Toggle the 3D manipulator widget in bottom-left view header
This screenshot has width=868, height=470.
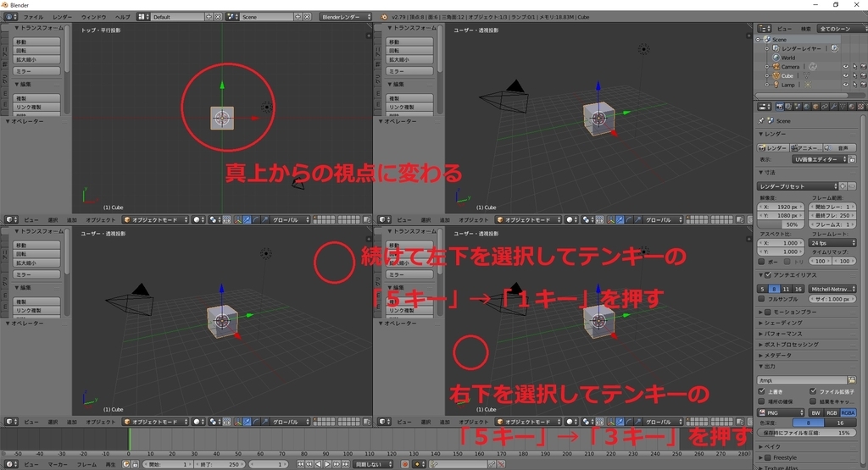pos(237,422)
